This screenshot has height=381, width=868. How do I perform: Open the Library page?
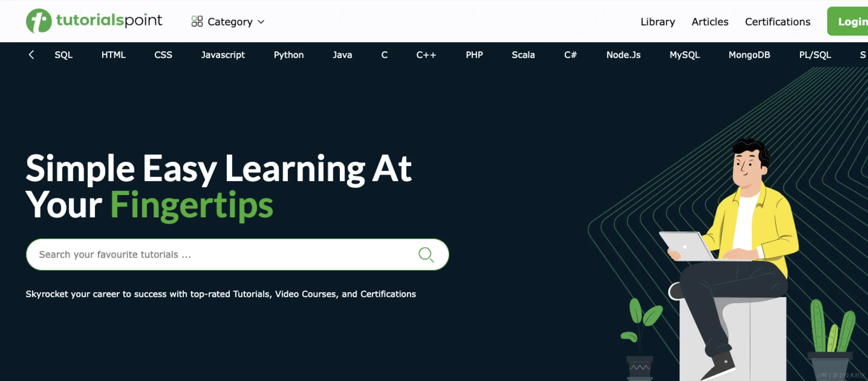pyautogui.click(x=657, y=22)
